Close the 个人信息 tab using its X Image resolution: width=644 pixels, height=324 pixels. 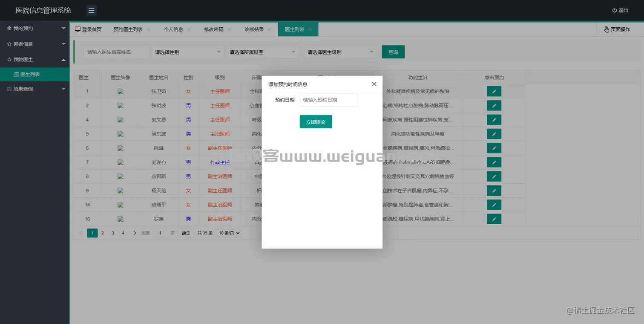(x=189, y=29)
